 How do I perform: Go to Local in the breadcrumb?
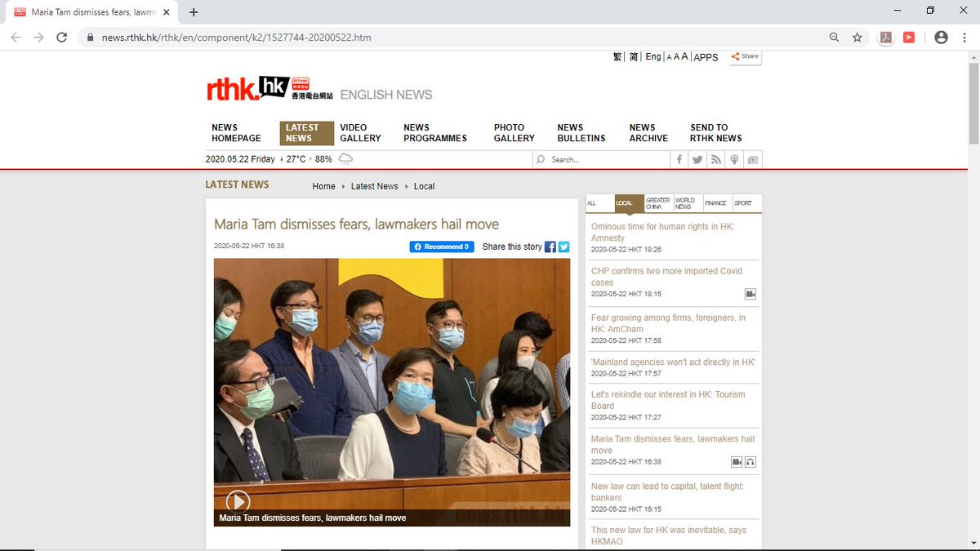pyautogui.click(x=425, y=186)
